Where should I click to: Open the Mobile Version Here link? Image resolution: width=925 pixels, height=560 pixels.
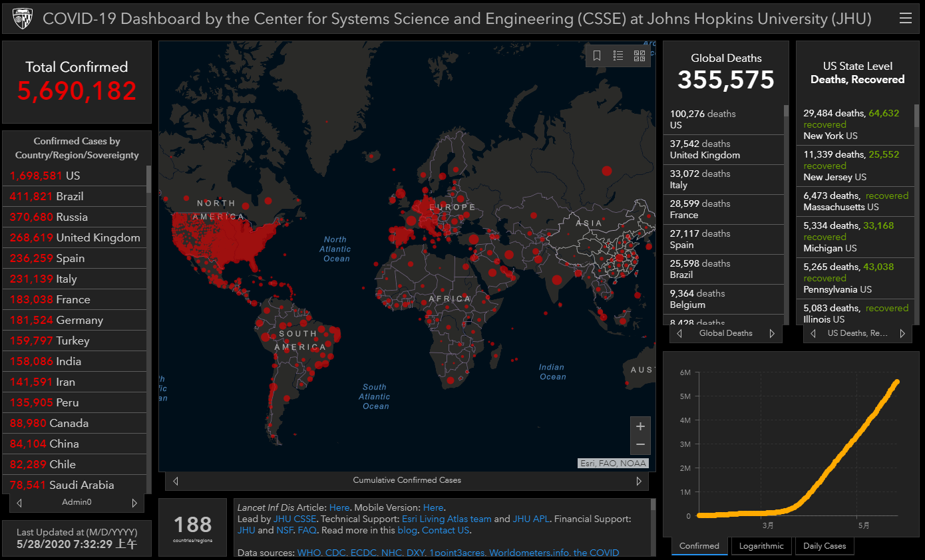coord(433,507)
